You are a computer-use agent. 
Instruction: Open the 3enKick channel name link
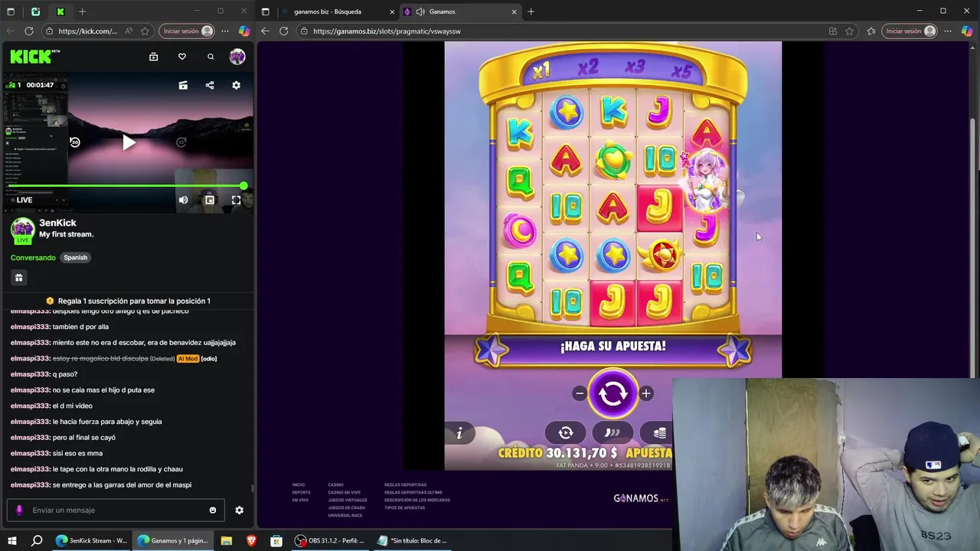[57, 223]
